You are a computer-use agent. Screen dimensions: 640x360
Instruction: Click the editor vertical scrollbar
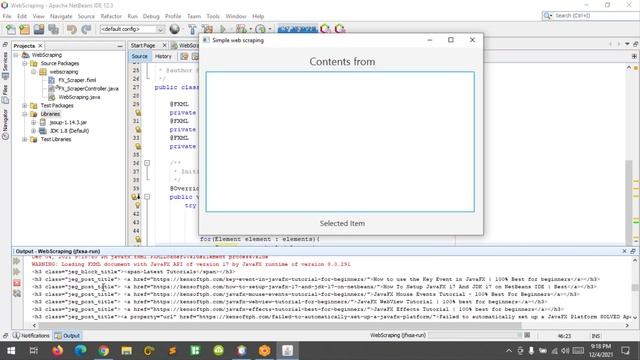[629, 200]
